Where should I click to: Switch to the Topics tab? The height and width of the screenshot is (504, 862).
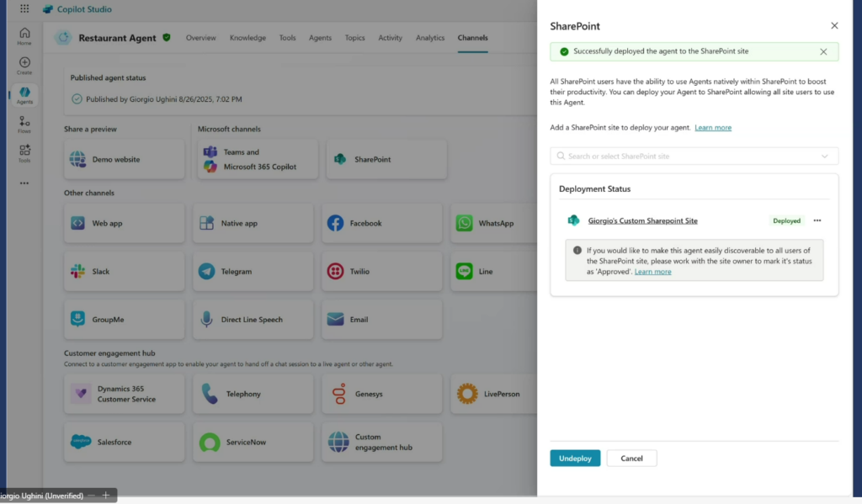point(354,38)
